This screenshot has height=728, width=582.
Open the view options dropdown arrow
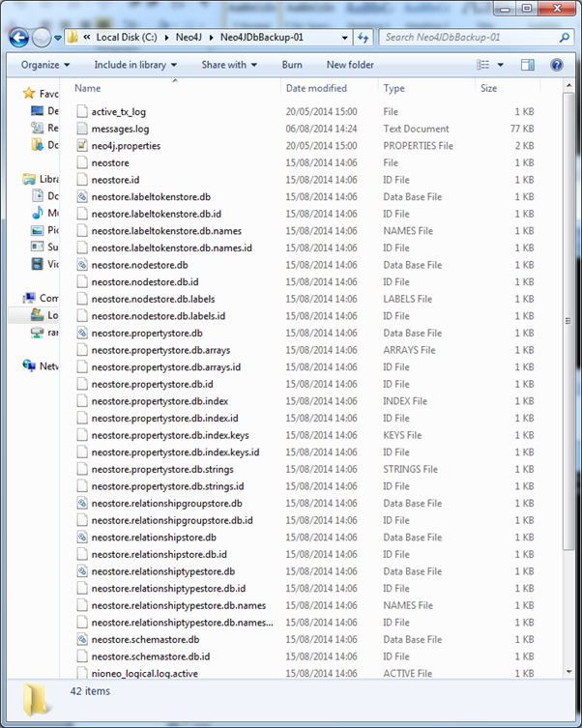click(501, 65)
